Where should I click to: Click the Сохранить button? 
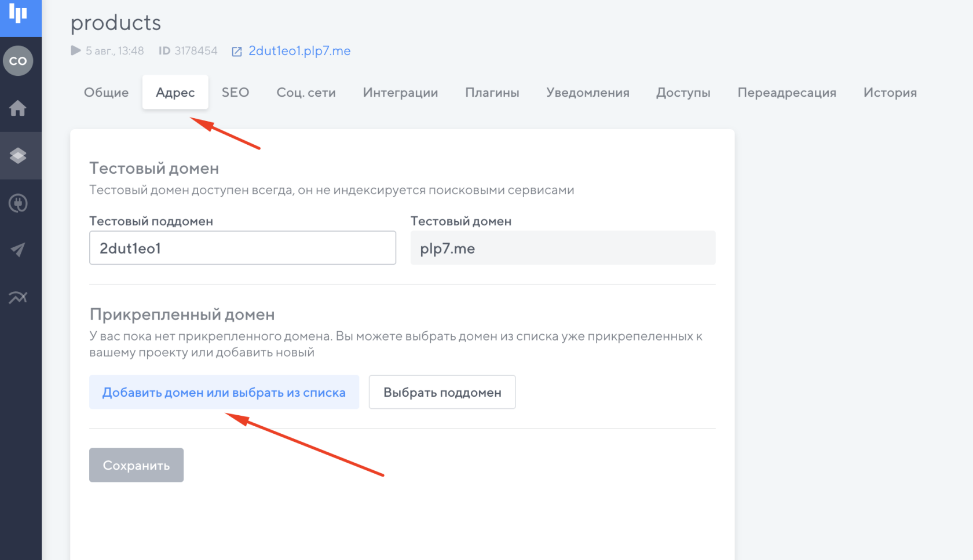(136, 464)
